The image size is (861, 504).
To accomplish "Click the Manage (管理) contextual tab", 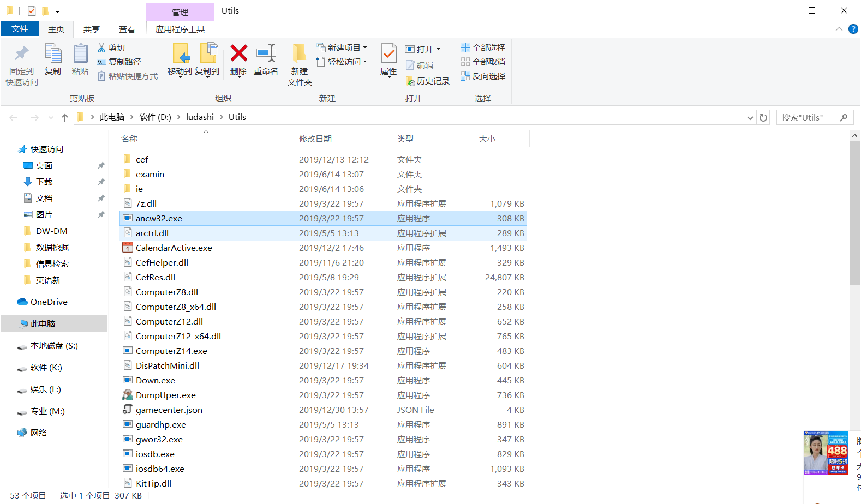I will pos(180,12).
